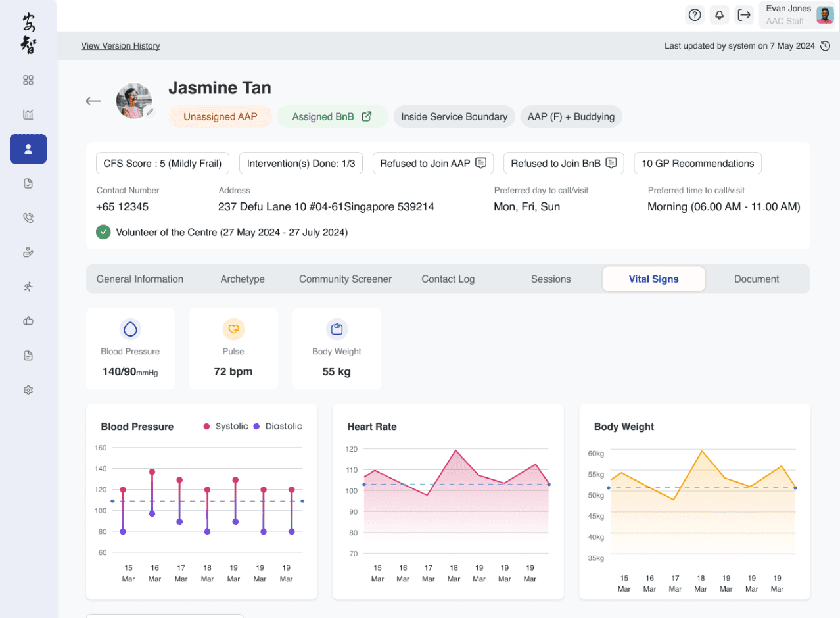Switch to the Contact Log tab
The width and height of the screenshot is (840, 618).
pos(448,279)
